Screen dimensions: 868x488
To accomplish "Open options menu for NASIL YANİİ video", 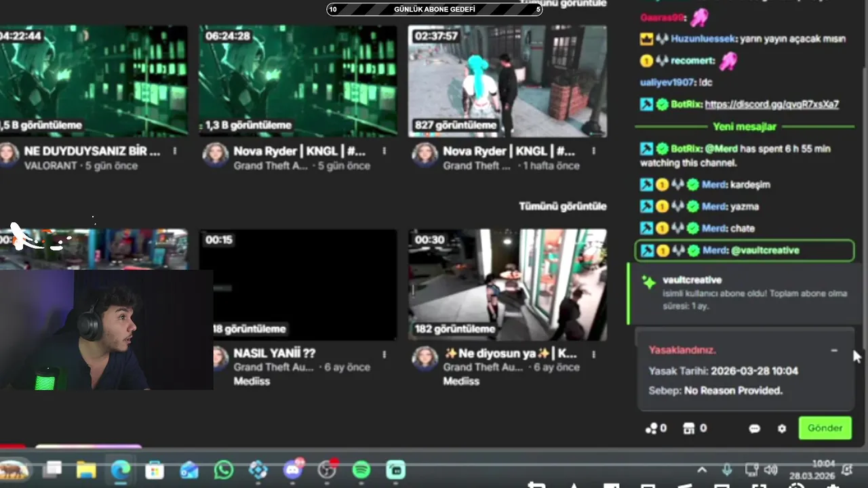I will click(x=384, y=354).
